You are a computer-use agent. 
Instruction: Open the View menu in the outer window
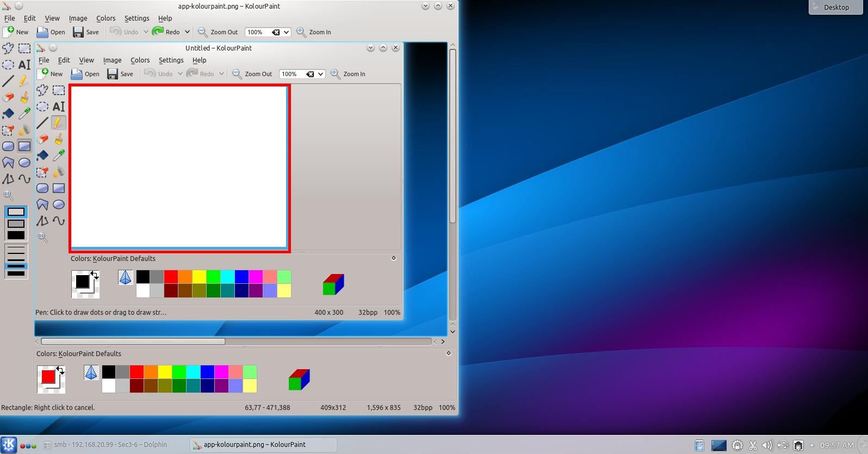click(52, 18)
